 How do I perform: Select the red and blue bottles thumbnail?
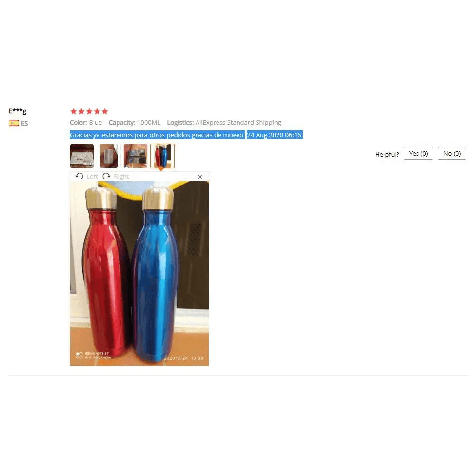pos(162,156)
